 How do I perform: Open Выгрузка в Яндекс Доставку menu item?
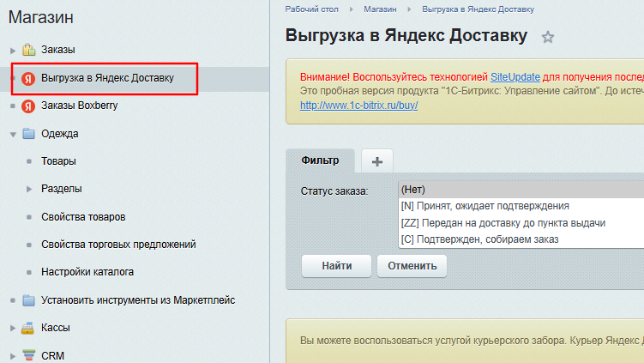107,78
